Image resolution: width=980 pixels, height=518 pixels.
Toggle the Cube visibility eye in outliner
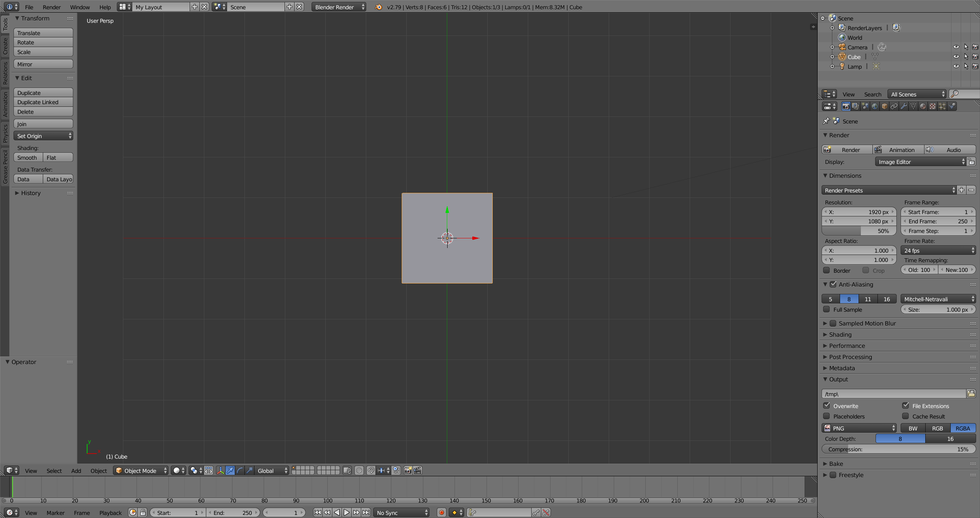pos(956,56)
